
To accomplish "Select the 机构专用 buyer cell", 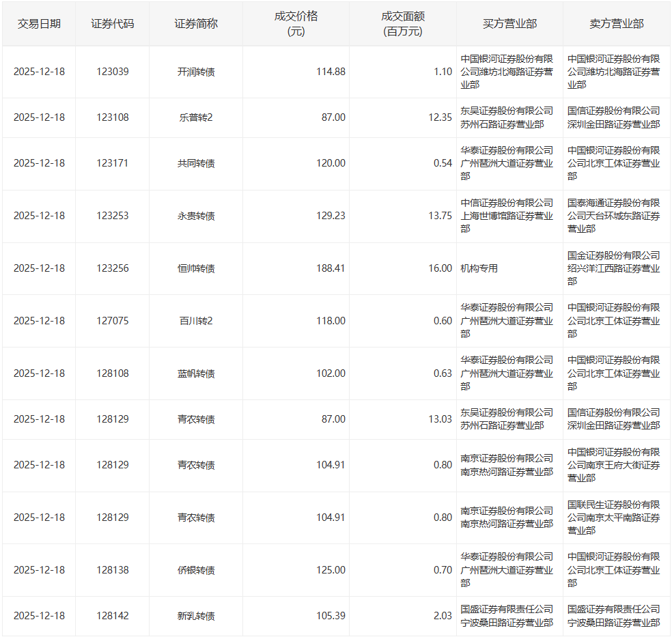I will click(479, 268).
